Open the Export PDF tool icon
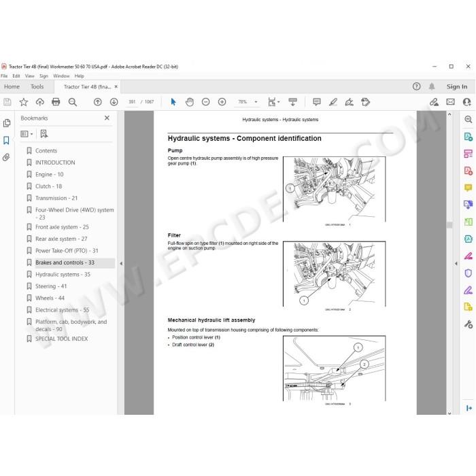This screenshot has height=476, width=476. (468, 137)
